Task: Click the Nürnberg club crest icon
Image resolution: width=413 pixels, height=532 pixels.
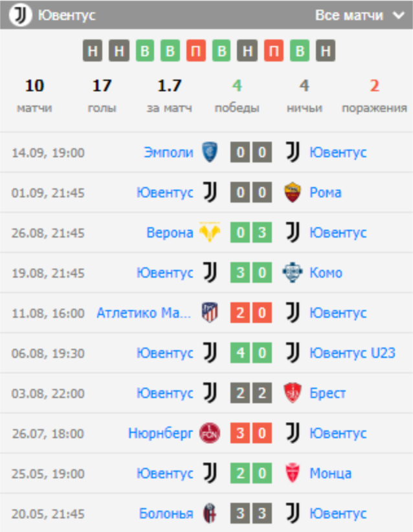Action: coord(210,433)
